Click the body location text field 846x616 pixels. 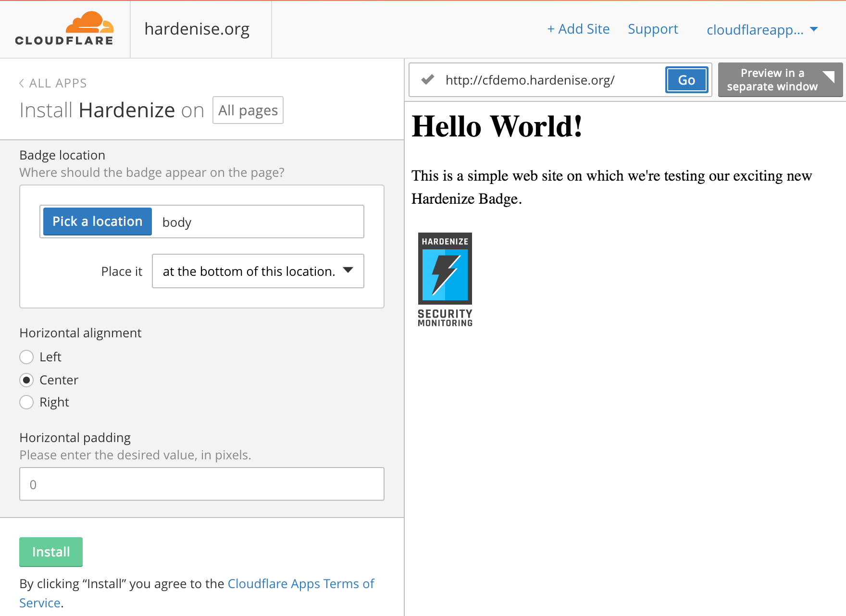pyautogui.click(x=258, y=222)
